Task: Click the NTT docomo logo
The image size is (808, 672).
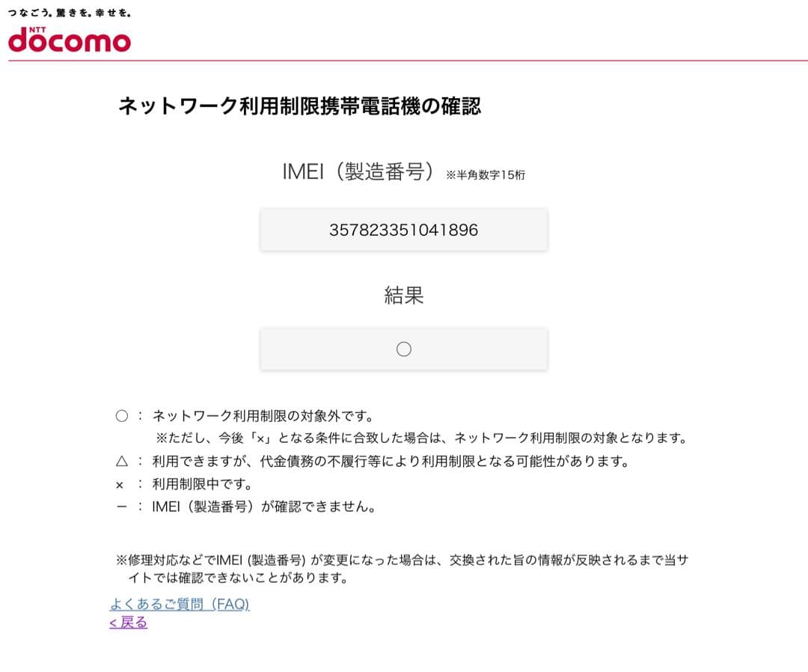Action: pos(70,39)
